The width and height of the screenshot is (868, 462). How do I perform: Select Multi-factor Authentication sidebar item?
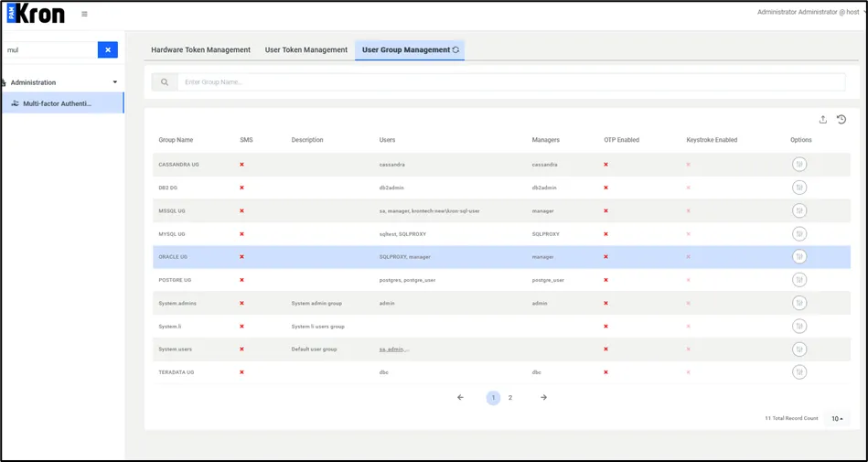62,103
